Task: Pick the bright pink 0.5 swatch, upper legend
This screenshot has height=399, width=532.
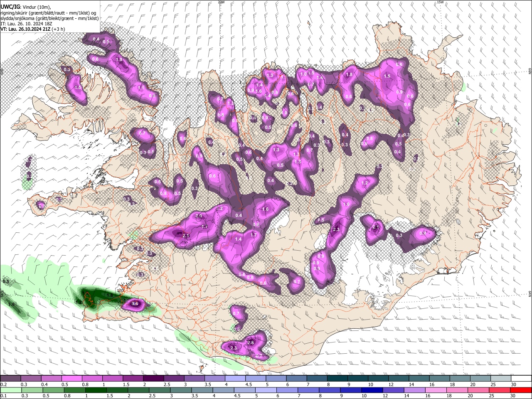Action: [71, 379]
